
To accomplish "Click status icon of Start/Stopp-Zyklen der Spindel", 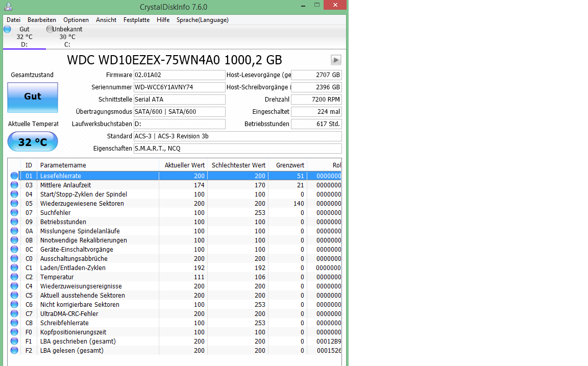I will 14,194.
